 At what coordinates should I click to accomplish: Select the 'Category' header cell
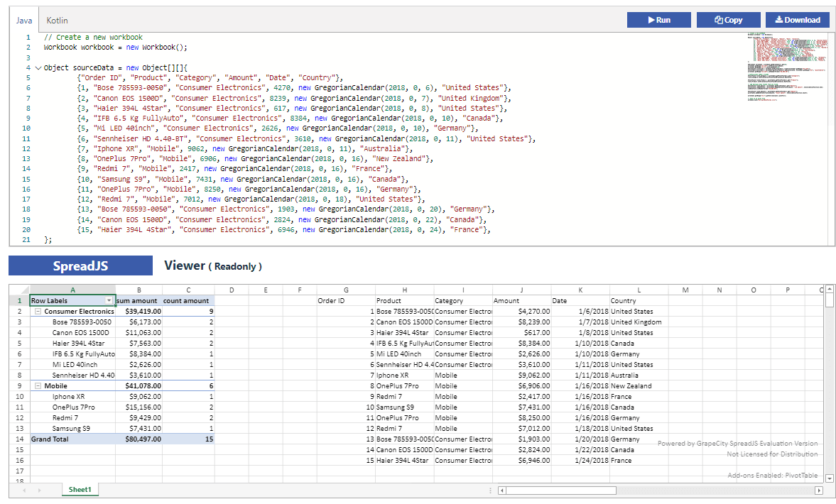point(463,300)
